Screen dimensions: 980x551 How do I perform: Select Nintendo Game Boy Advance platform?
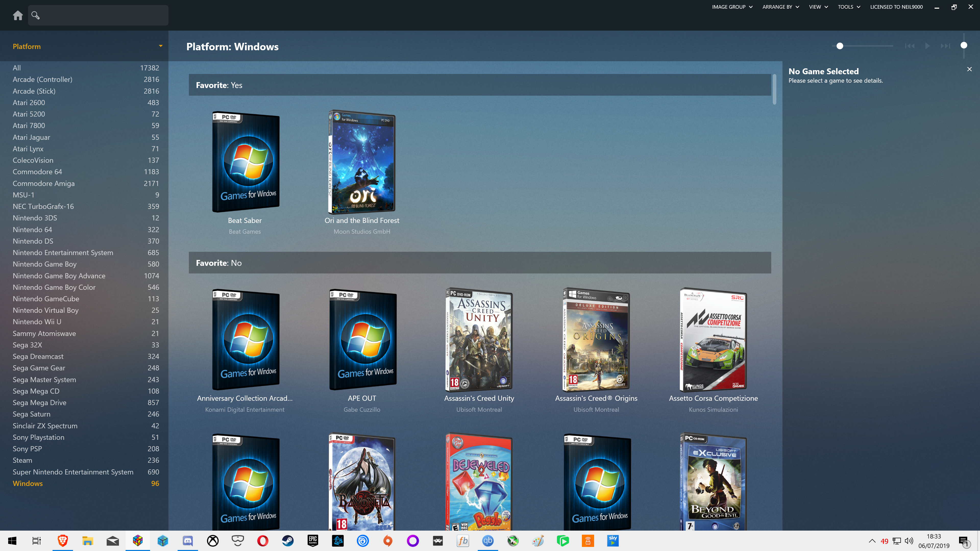pyautogui.click(x=85, y=276)
